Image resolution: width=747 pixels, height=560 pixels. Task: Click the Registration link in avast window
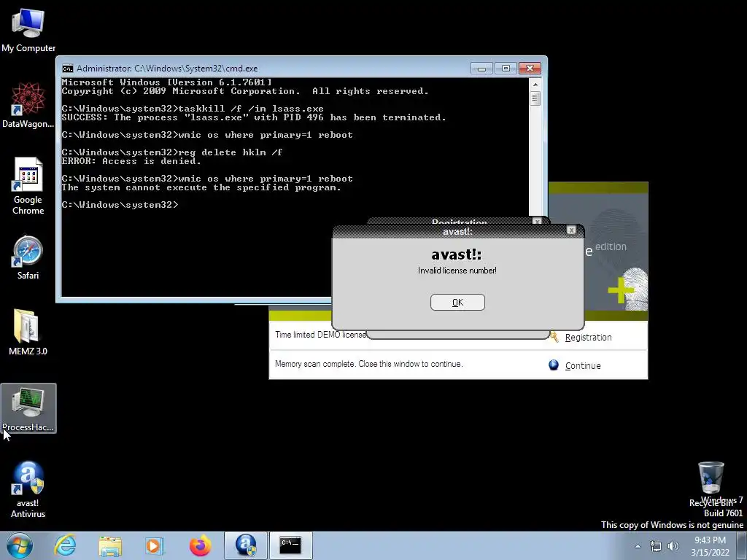pos(589,337)
